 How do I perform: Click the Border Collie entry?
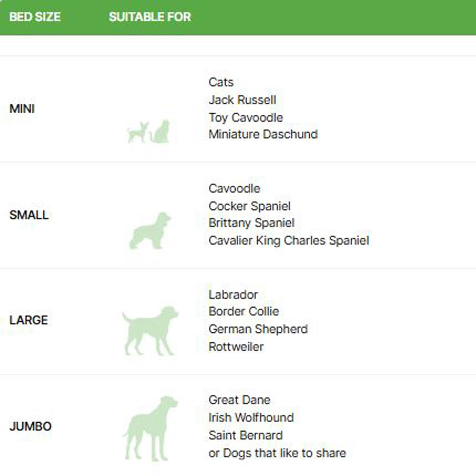[x=244, y=312]
